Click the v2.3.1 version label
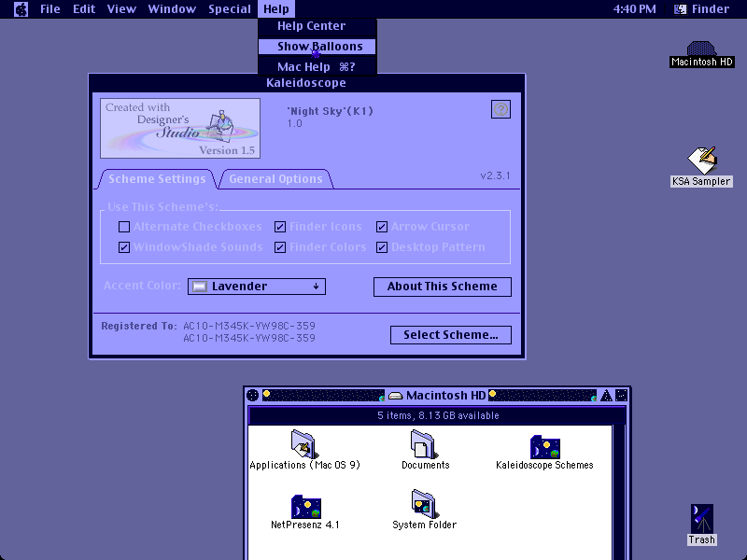The image size is (747, 560). (495, 175)
